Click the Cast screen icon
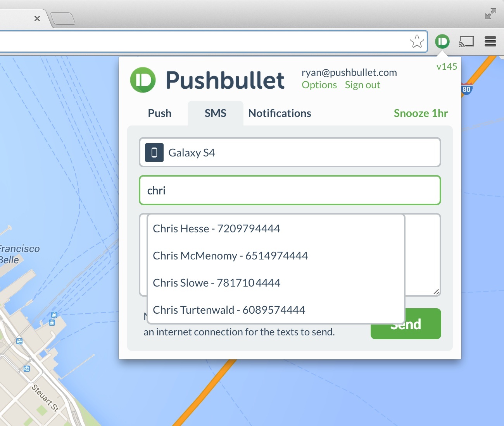Viewport: 504px width, 426px height. pyautogui.click(x=466, y=41)
